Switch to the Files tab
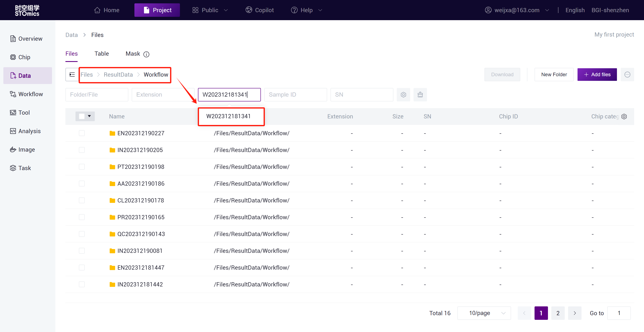644x332 pixels. click(72, 54)
